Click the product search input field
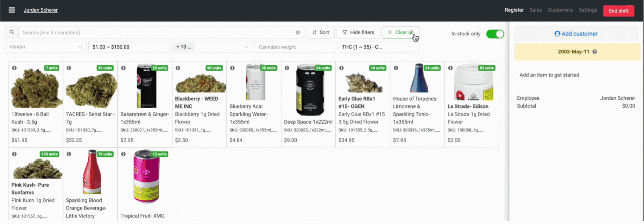This screenshot has height=224, width=644. [x=157, y=32]
